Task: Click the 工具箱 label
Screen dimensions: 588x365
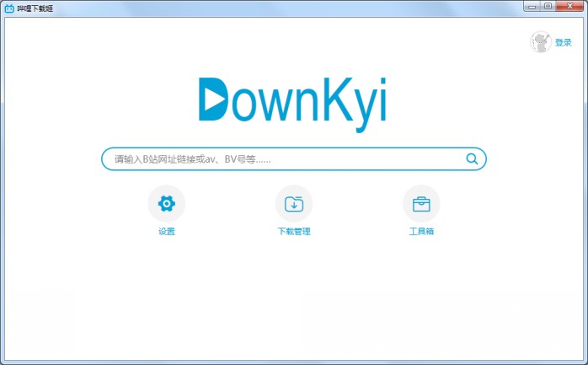Action: (x=421, y=232)
